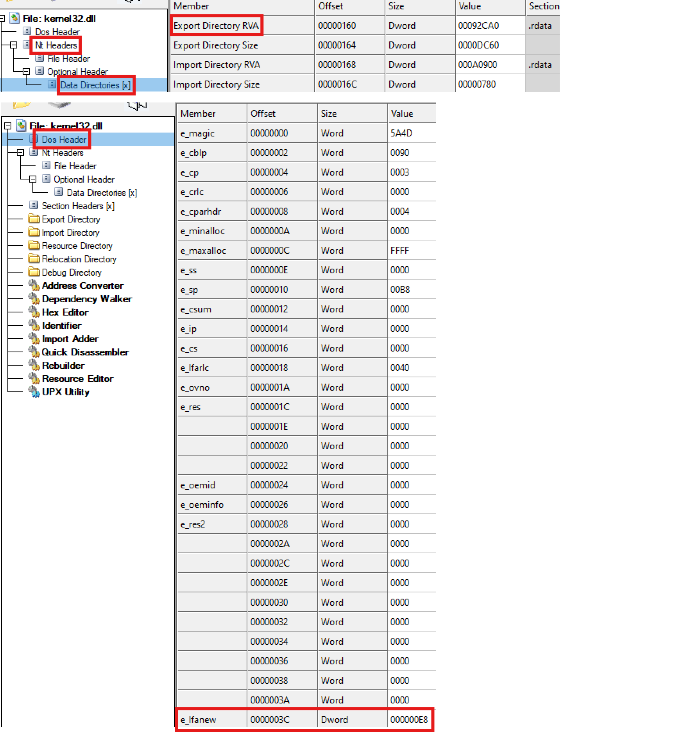Open the Quick Disassembler entry
This screenshot has width=700, height=732.
(85, 352)
